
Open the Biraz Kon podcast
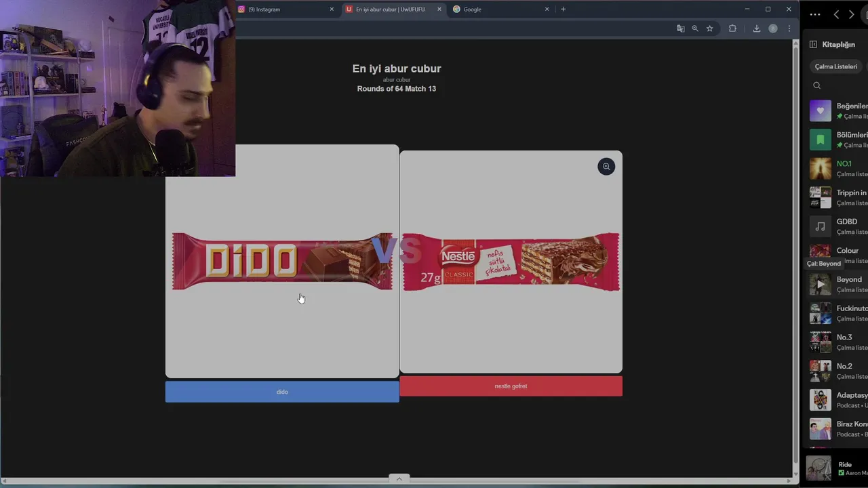point(838,429)
